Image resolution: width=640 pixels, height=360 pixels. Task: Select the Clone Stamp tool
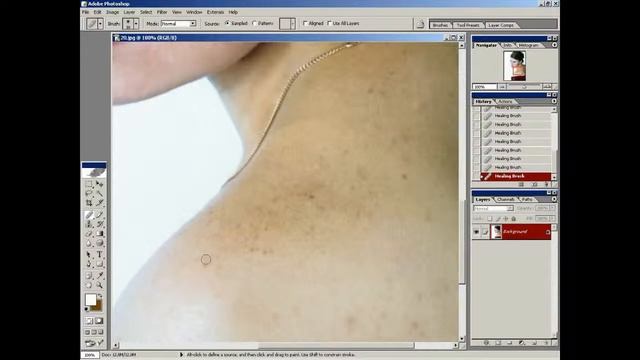point(89,224)
